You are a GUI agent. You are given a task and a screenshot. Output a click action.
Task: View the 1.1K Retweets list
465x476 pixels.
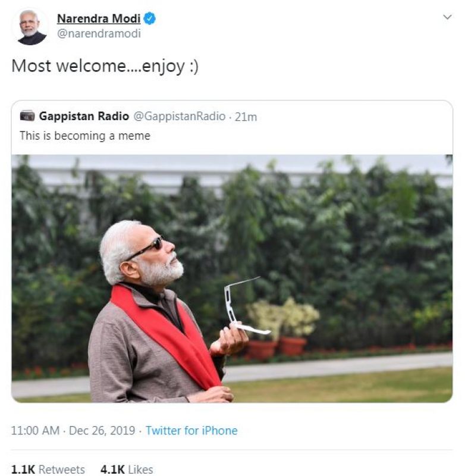48,469
